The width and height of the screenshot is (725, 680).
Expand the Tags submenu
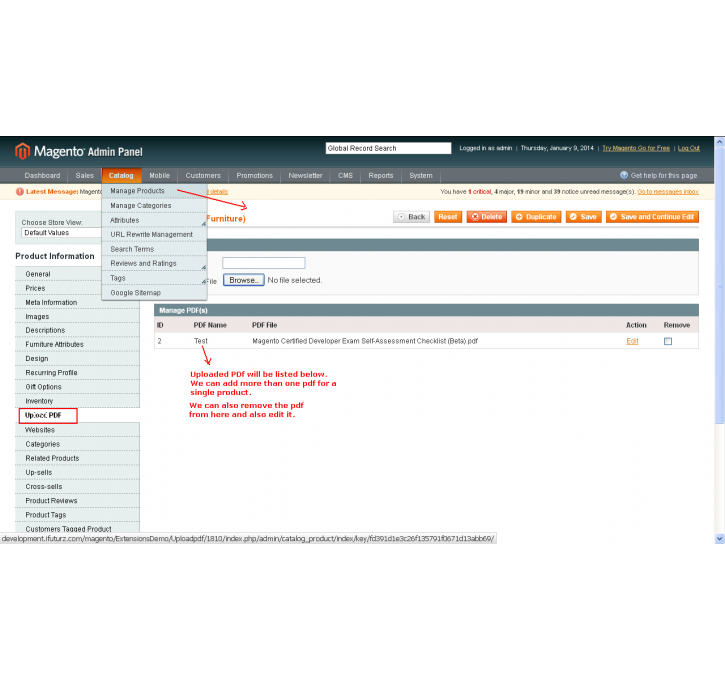click(203, 281)
